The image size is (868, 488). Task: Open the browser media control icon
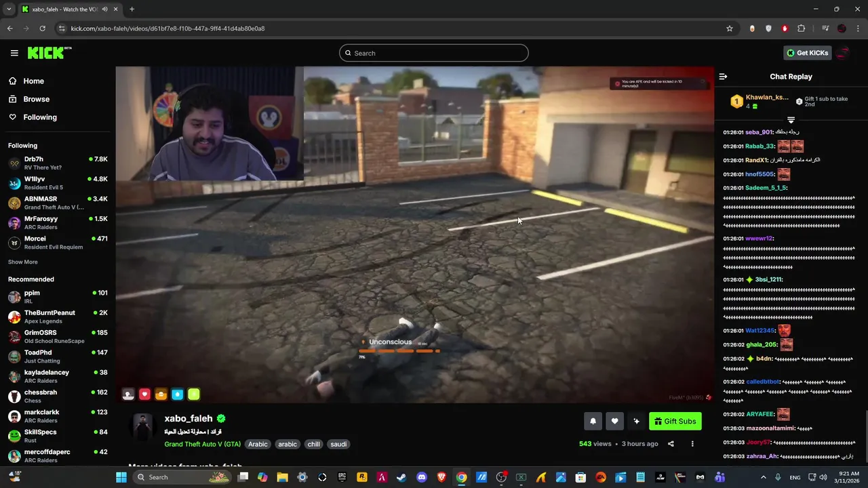click(825, 28)
